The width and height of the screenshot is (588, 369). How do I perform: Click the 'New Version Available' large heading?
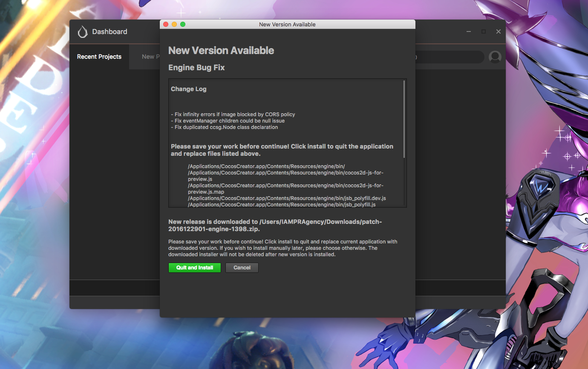221,51
